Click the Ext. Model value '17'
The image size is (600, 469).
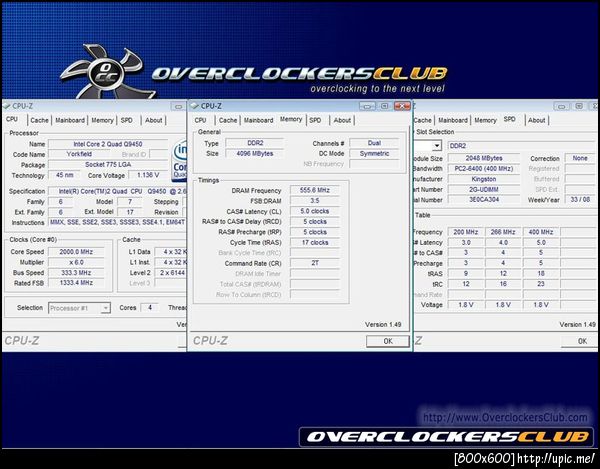(x=130, y=212)
